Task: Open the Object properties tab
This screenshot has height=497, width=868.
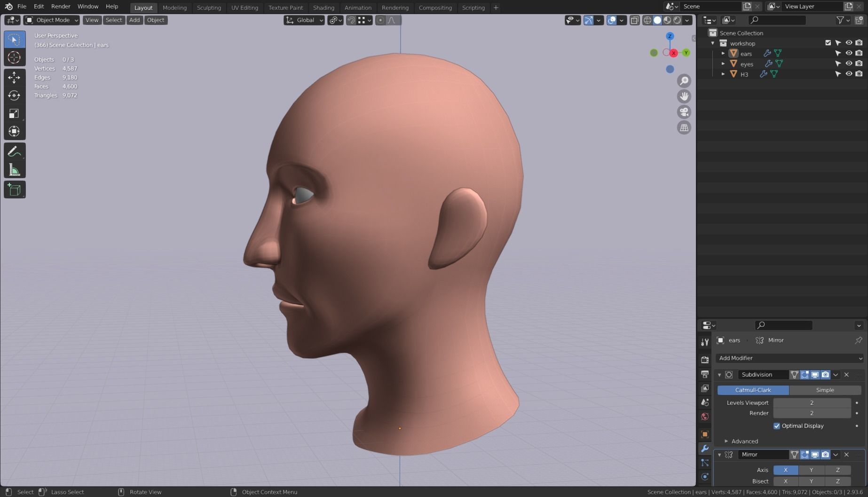Action: click(704, 434)
